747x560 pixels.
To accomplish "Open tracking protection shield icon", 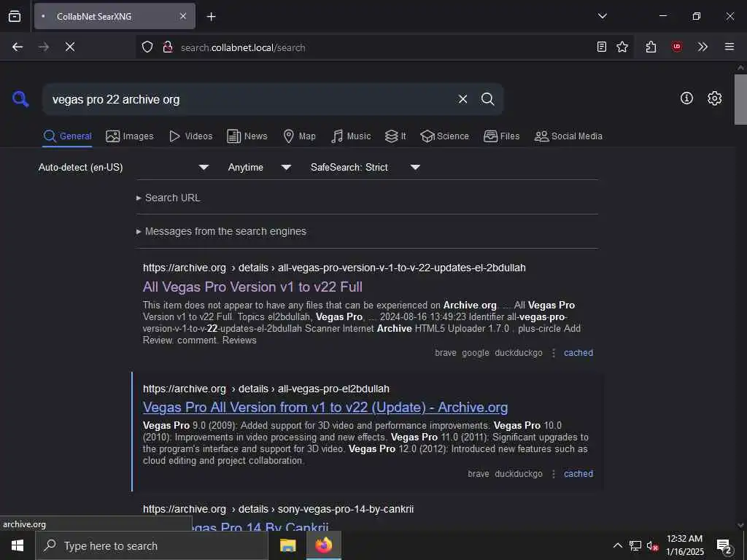I will (147, 47).
